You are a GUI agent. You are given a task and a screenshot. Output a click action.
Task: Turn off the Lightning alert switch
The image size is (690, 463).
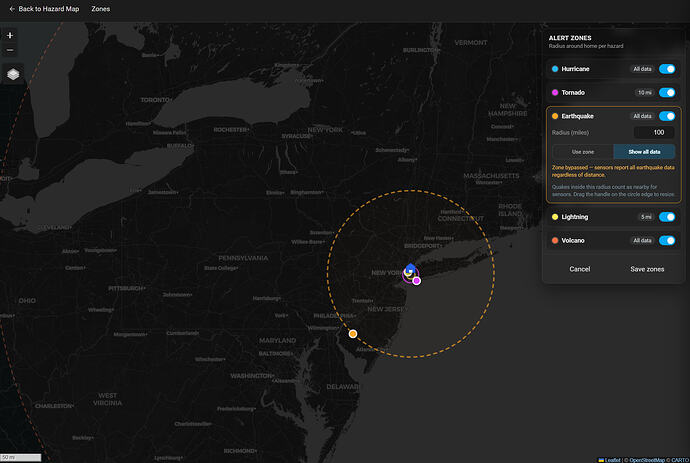667,217
